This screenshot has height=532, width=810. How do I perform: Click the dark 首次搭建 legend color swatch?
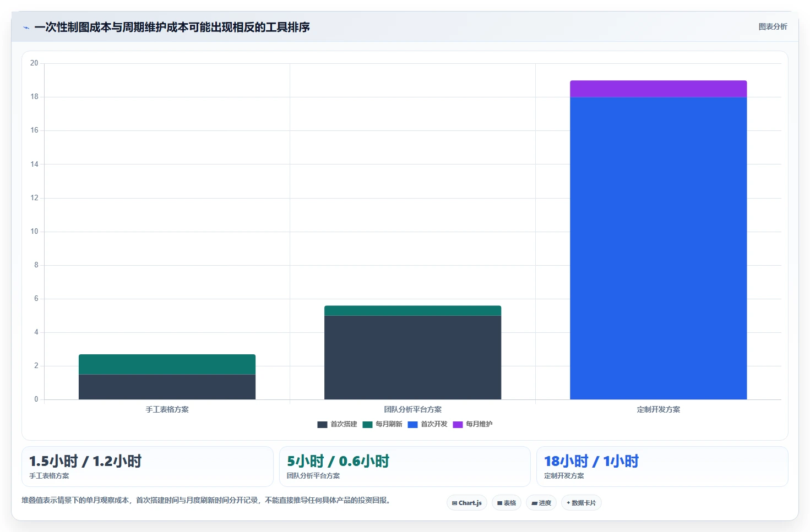point(322,425)
